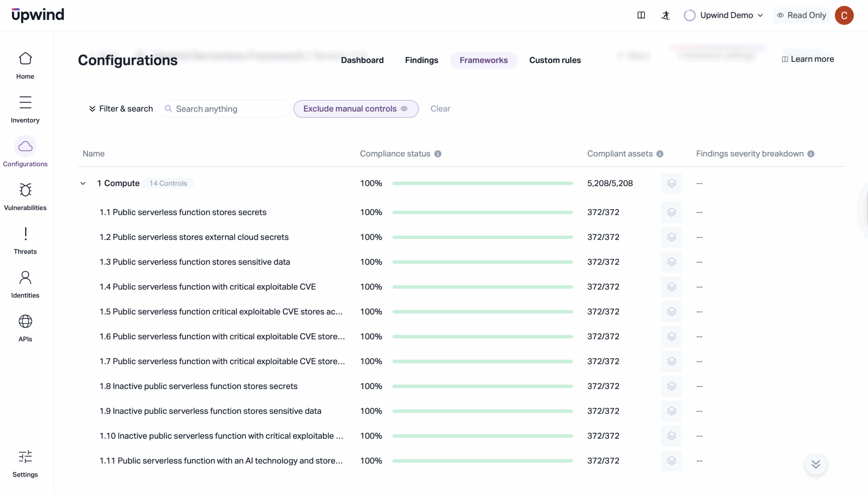Image resolution: width=868 pixels, height=494 pixels.
Task: Click layers icon for control 1.4
Action: pyautogui.click(x=671, y=287)
